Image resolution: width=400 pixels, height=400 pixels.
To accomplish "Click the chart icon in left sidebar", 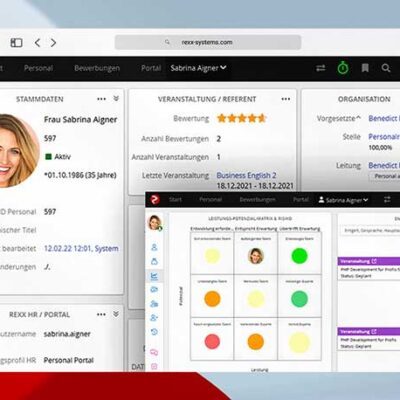I will 154,276.
